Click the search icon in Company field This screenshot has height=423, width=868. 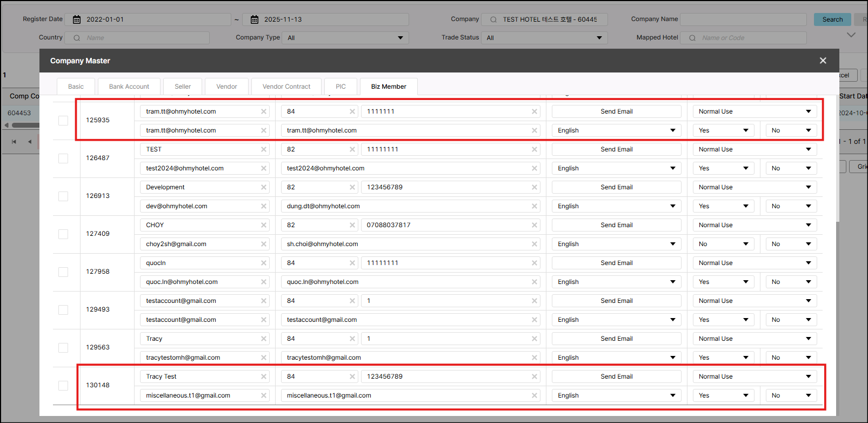coord(493,19)
